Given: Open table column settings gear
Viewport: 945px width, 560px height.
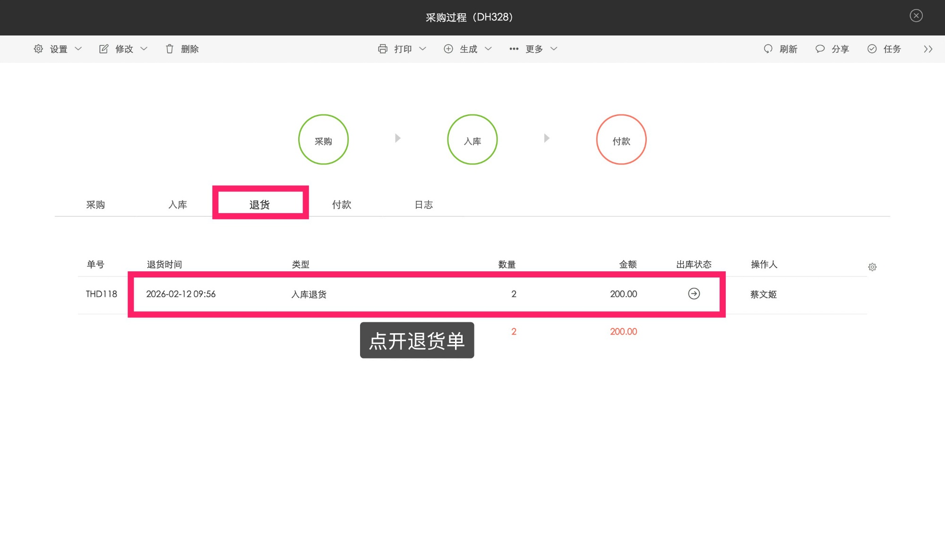Looking at the screenshot, I should [x=872, y=267].
